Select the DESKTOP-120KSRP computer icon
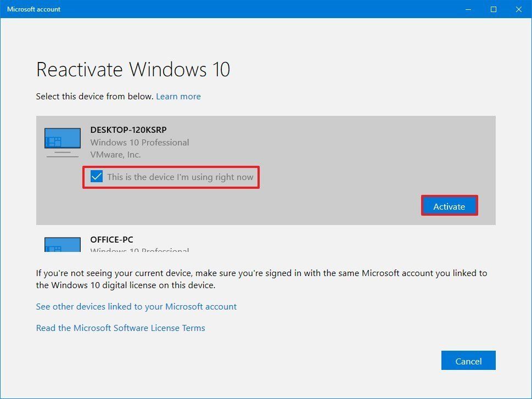This screenshot has height=399, width=532. (x=62, y=141)
